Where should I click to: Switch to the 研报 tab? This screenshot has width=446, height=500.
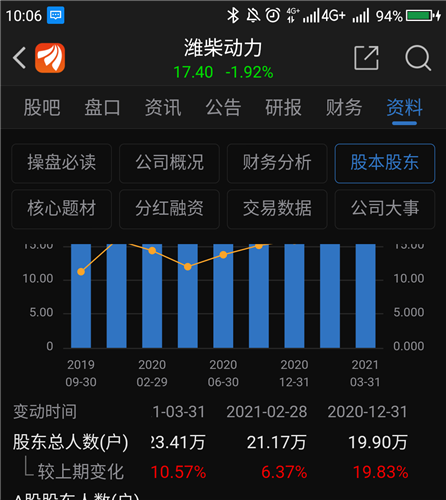coord(283,107)
